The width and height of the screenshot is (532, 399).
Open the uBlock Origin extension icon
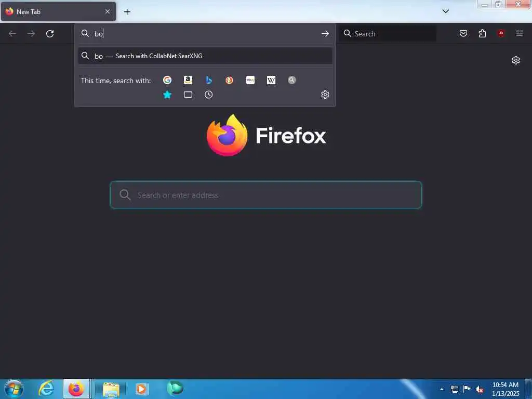pyautogui.click(x=501, y=33)
